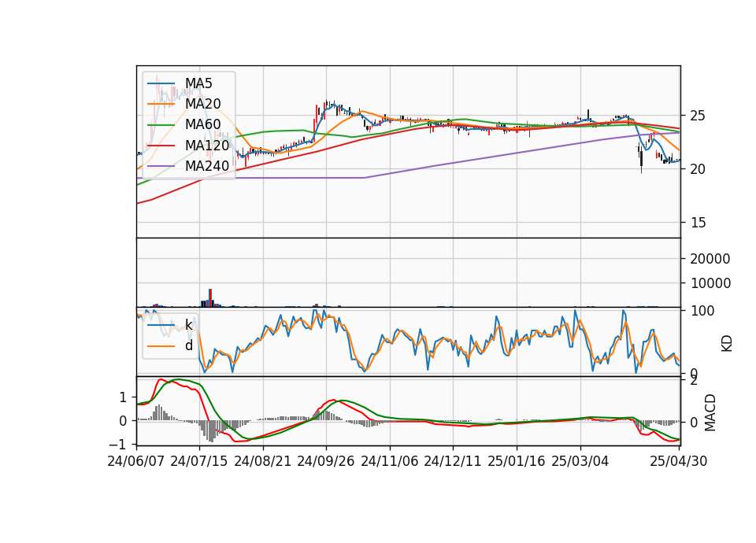This screenshot has width=756, height=543.
Task: Click the 24/08/21 date tick label
Action: (x=263, y=461)
